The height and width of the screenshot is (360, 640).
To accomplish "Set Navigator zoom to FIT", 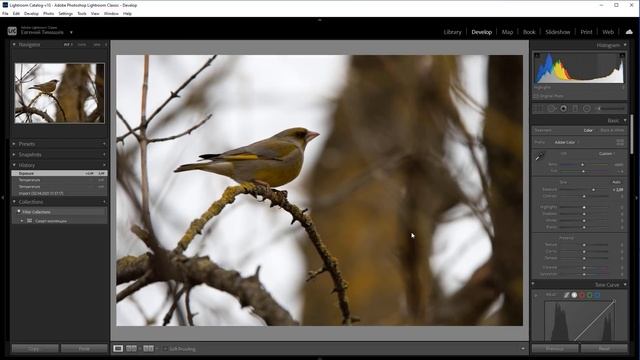I will tap(67, 44).
